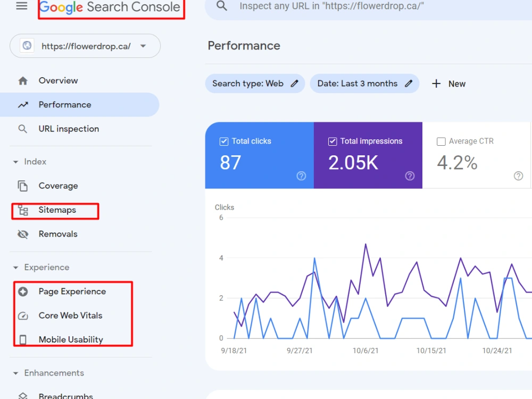Image resolution: width=532 pixels, height=399 pixels.
Task: Edit the Date: Last 3 months filter
Action: coord(365,84)
